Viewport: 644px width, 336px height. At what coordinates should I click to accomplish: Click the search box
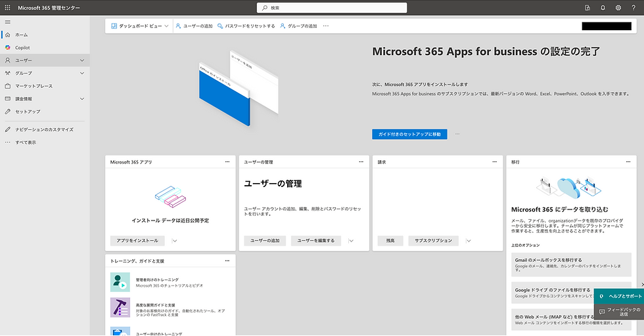tap(332, 8)
